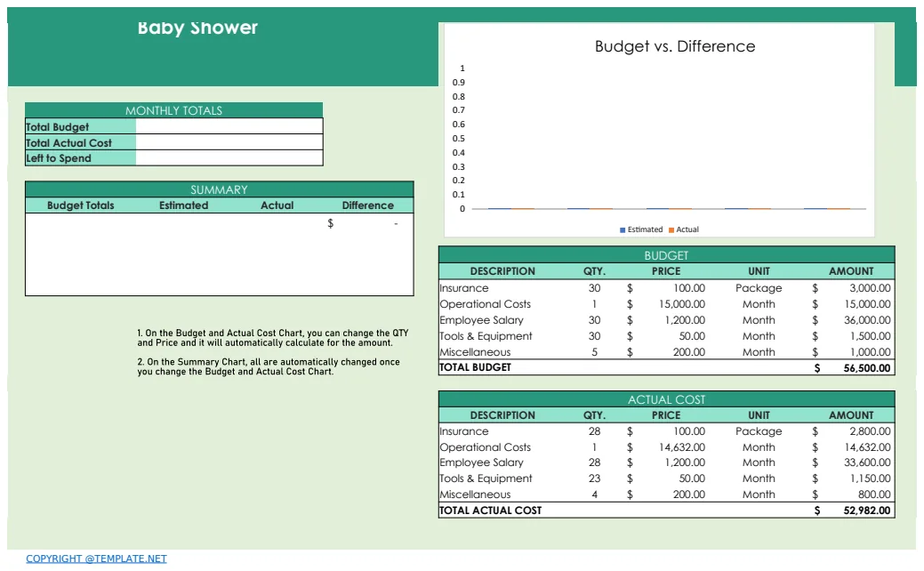Click Miscellaneous in the Actual Cost table

coord(476,495)
